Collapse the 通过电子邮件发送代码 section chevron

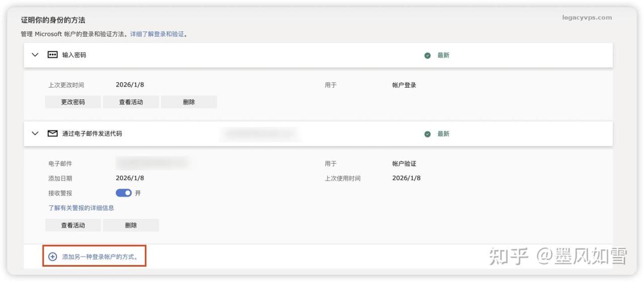click(x=35, y=133)
